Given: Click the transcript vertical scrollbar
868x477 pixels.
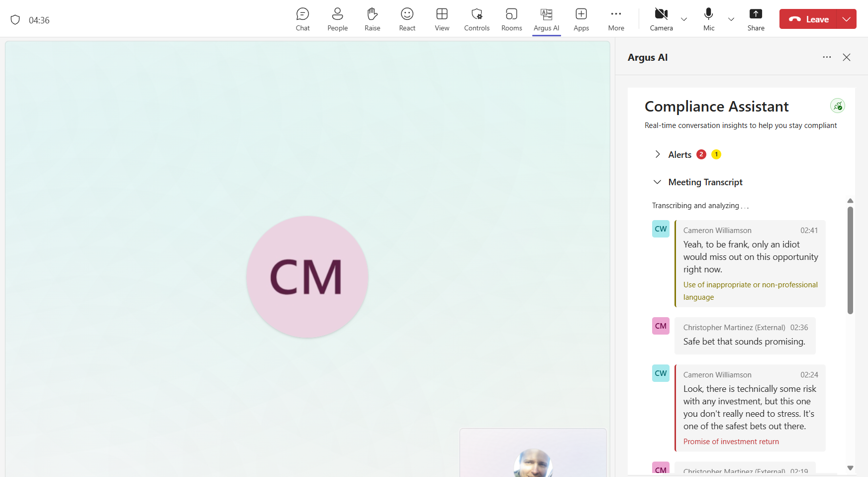Looking at the screenshot, I should click(x=850, y=260).
